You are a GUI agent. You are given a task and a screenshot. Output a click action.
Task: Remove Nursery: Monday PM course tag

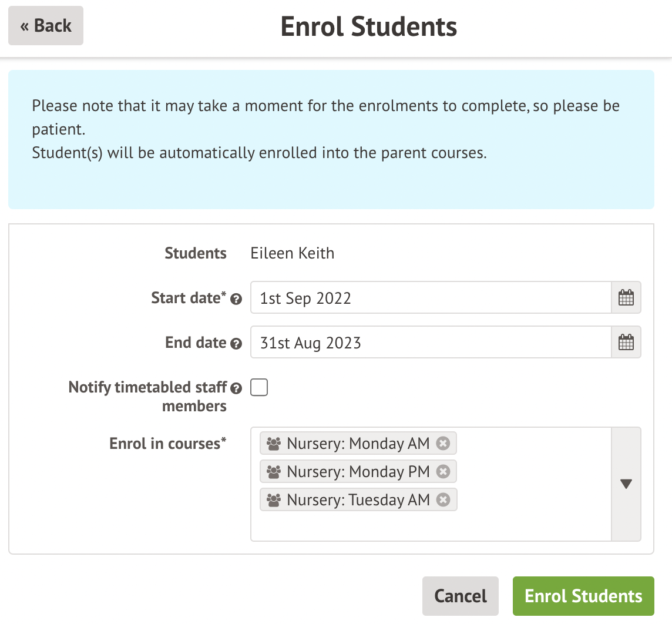pyautogui.click(x=443, y=472)
